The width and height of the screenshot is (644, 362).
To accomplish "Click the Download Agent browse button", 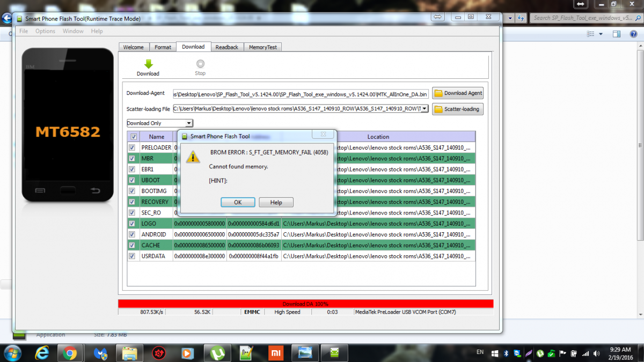I will point(458,93).
